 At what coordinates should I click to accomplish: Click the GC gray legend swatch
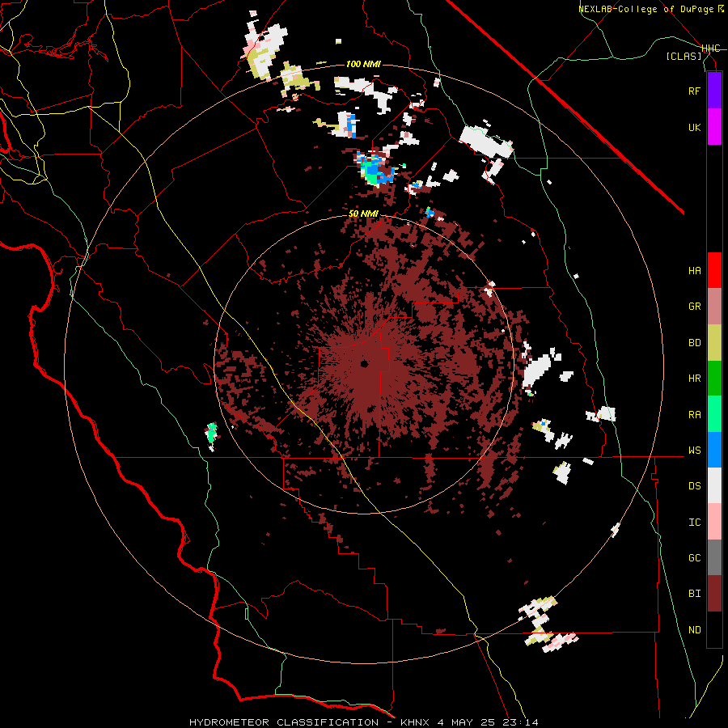[x=714, y=557]
